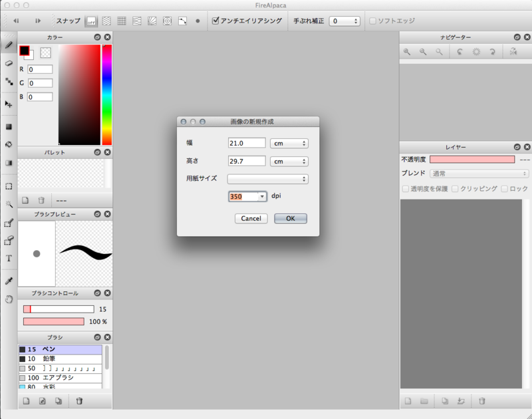The image size is (532, 419).
Task: Open the height unit cm dropdown
Action: 289,161
